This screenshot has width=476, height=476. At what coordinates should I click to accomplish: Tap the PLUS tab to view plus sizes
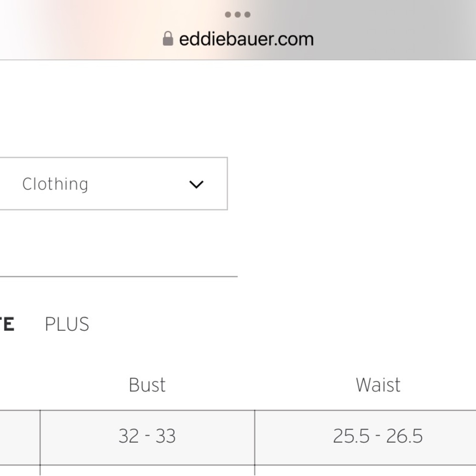pos(67,324)
